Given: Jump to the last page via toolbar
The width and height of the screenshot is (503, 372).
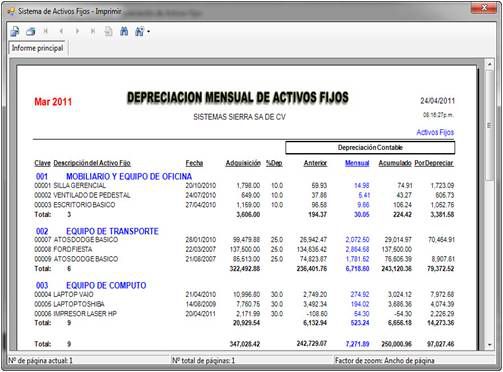Looking at the screenshot, I should tap(93, 31).
